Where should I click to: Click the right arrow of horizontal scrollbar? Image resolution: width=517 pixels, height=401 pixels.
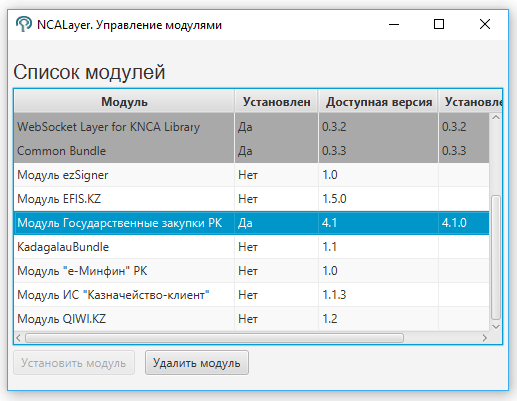[485, 338]
